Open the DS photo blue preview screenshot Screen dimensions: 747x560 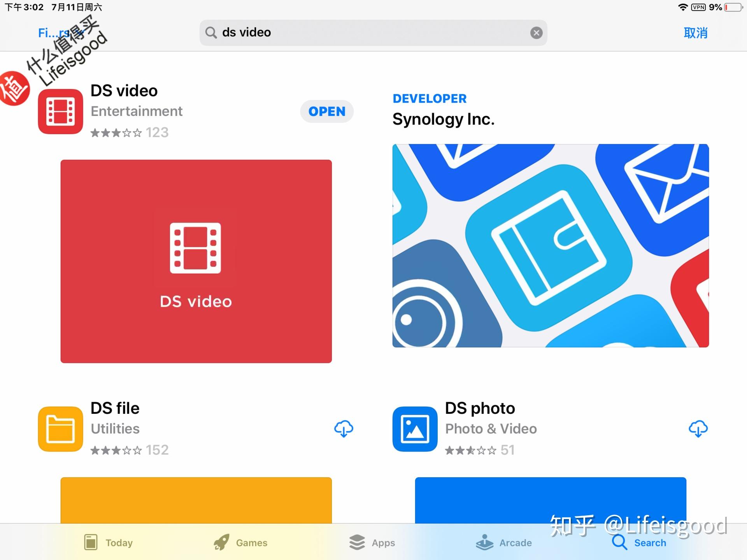pos(551,500)
